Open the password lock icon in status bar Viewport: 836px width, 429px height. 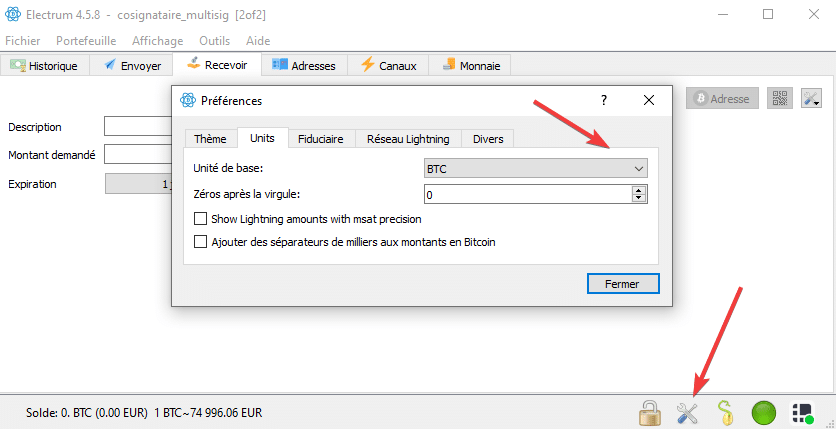(650, 412)
